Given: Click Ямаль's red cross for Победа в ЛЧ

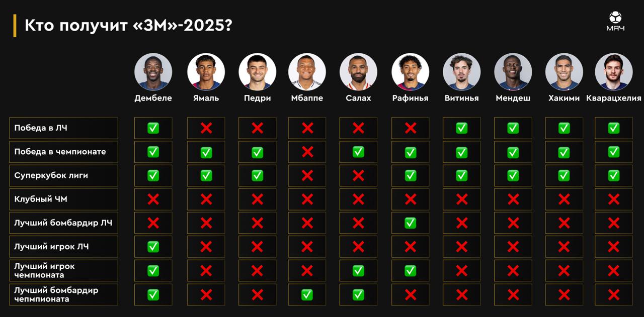Looking at the screenshot, I should coord(206,128).
